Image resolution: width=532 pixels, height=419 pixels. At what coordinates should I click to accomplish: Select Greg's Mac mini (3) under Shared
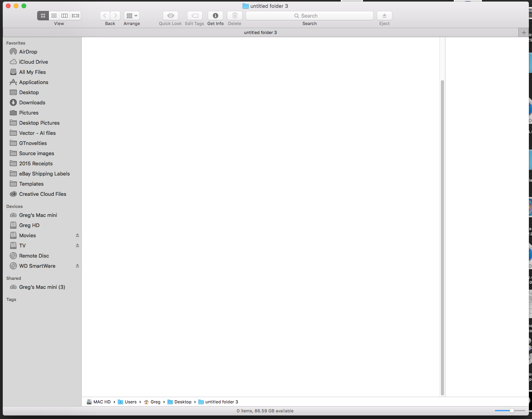42,287
